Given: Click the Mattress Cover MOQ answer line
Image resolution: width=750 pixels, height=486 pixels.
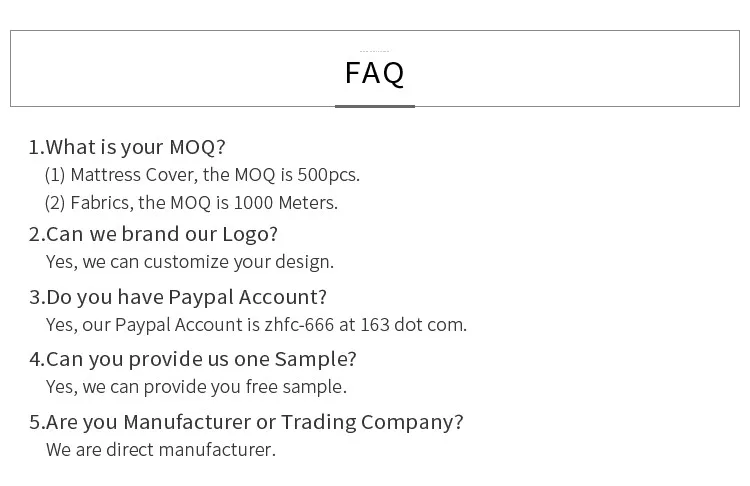Looking at the screenshot, I should click(202, 175).
